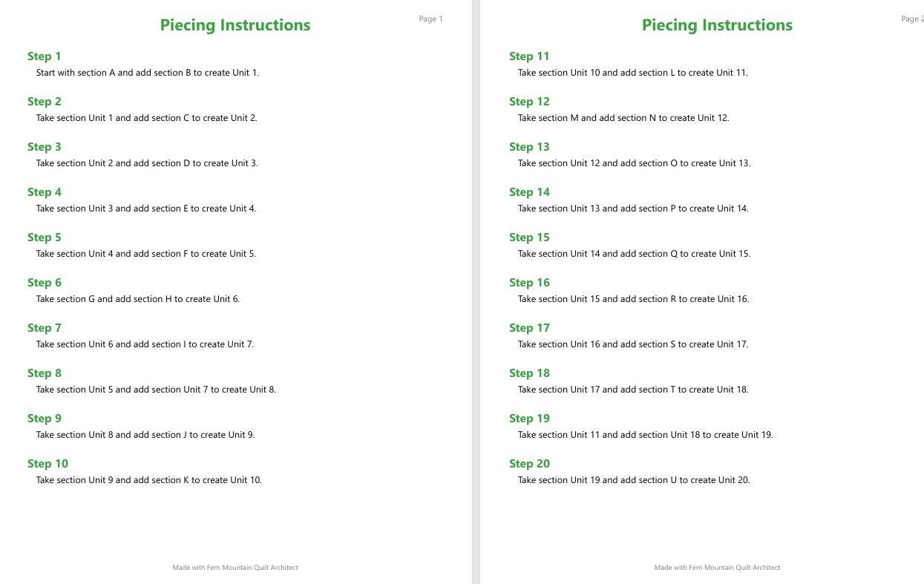This screenshot has height=584, width=924.
Task: Click the Step 19 heading
Action: (x=529, y=419)
